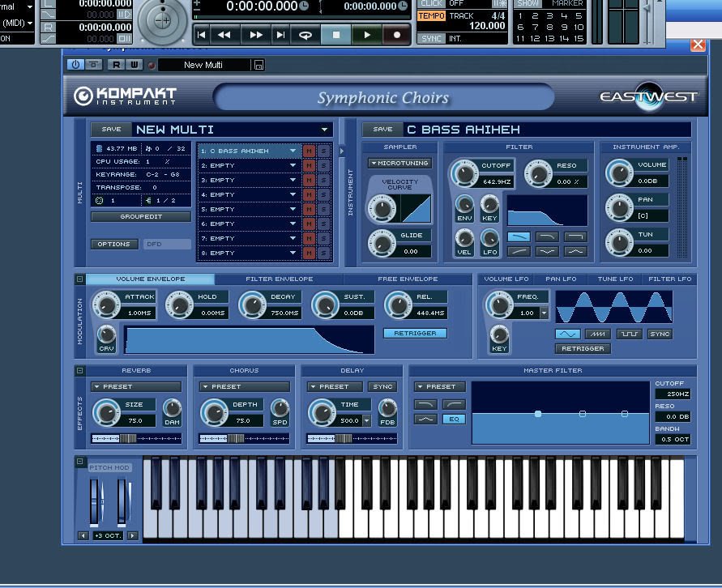Mute slot 2 Empty
Image resolution: width=722 pixels, height=588 pixels.
tap(309, 166)
